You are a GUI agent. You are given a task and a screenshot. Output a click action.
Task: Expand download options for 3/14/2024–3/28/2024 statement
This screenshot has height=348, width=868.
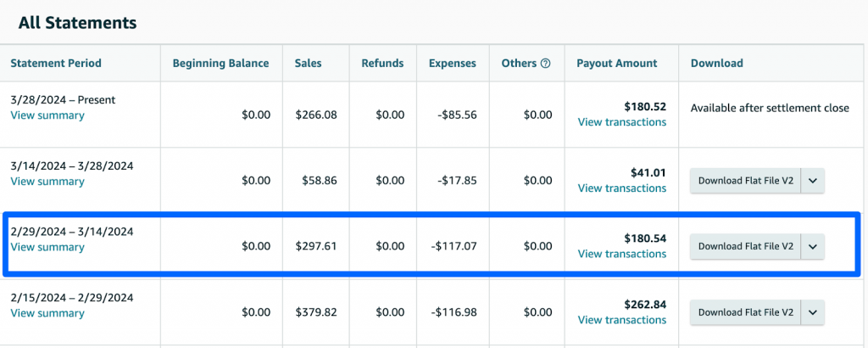[812, 180]
